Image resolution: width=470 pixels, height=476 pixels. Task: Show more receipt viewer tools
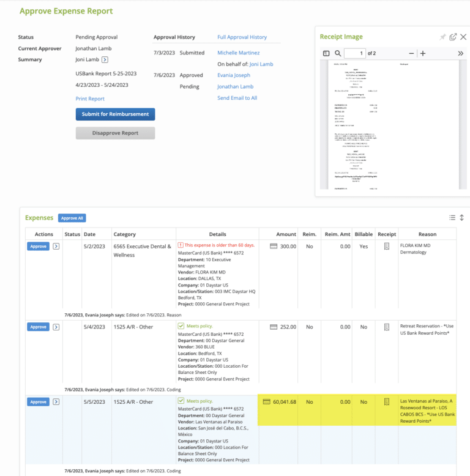(x=461, y=54)
